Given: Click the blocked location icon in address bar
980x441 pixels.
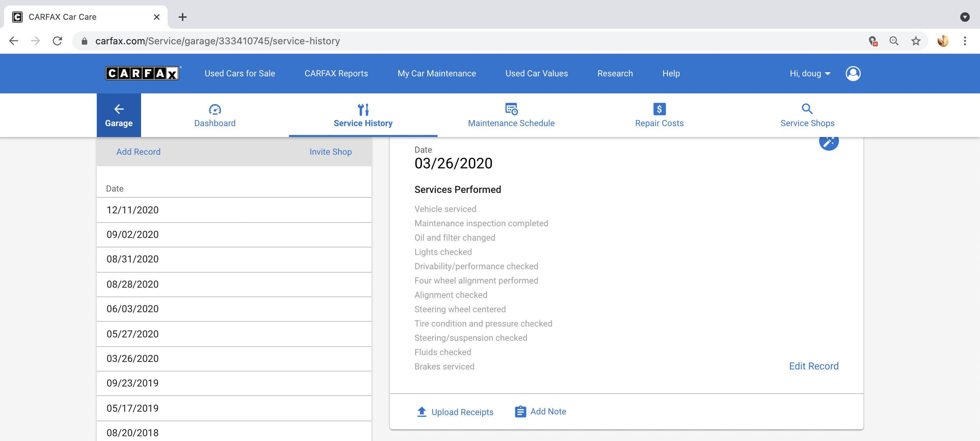Looking at the screenshot, I should (x=873, y=41).
